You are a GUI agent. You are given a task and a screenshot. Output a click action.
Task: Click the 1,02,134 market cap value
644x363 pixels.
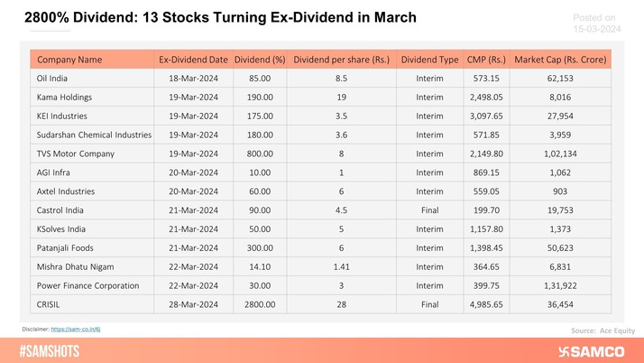click(x=560, y=154)
